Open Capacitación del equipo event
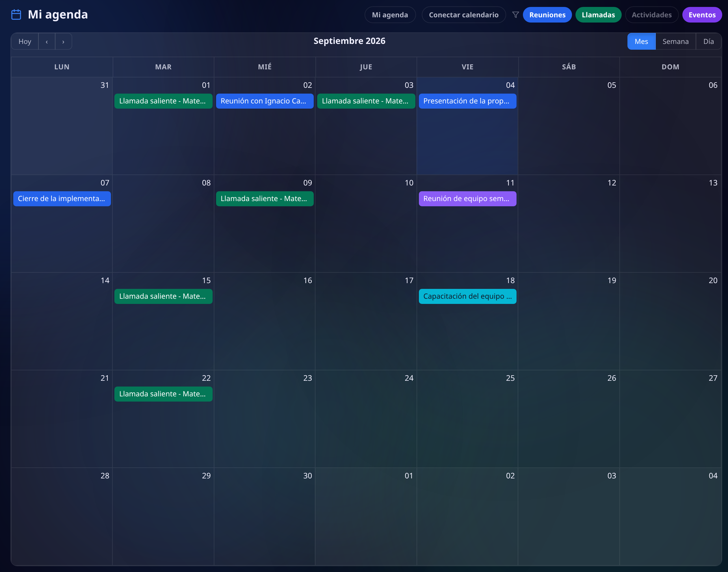The height and width of the screenshot is (572, 728). point(467,296)
